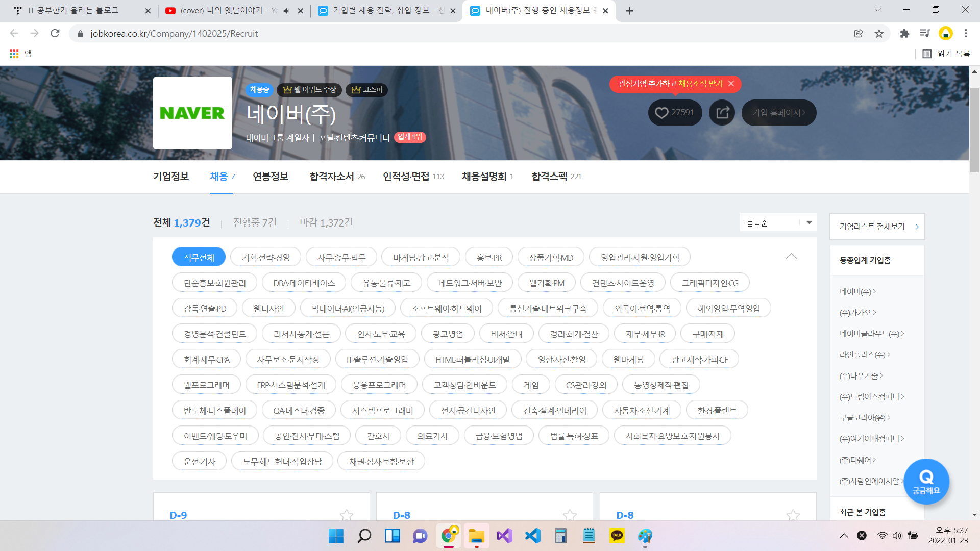Click the company share icon button
The height and width of the screenshot is (551, 980).
click(x=722, y=113)
